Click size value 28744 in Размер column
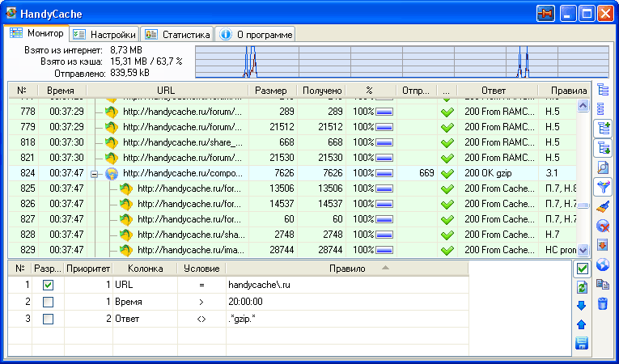This screenshot has width=619, height=364. [282, 250]
